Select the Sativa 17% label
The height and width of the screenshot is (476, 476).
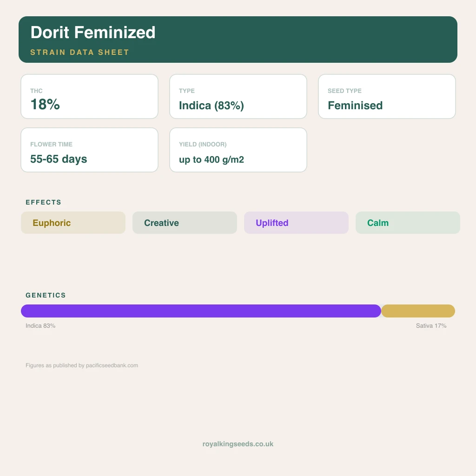click(x=431, y=326)
